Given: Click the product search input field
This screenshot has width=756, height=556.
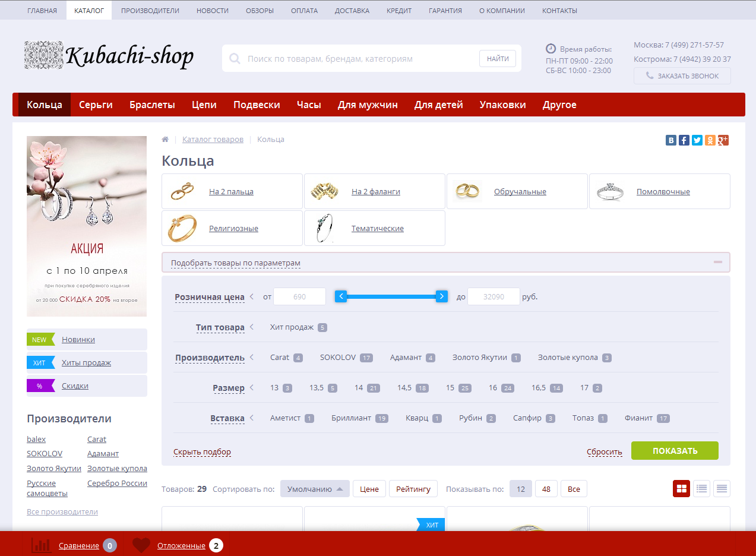Looking at the screenshot, I should point(359,59).
